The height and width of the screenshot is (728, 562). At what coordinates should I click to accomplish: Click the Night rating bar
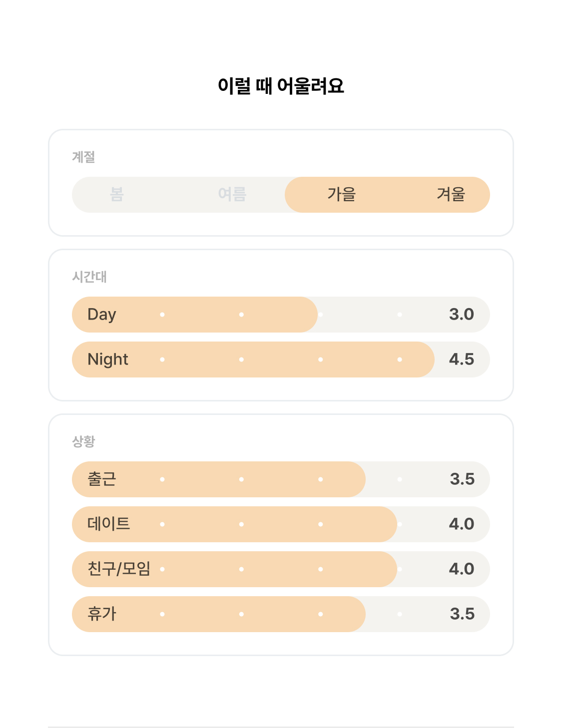click(281, 360)
